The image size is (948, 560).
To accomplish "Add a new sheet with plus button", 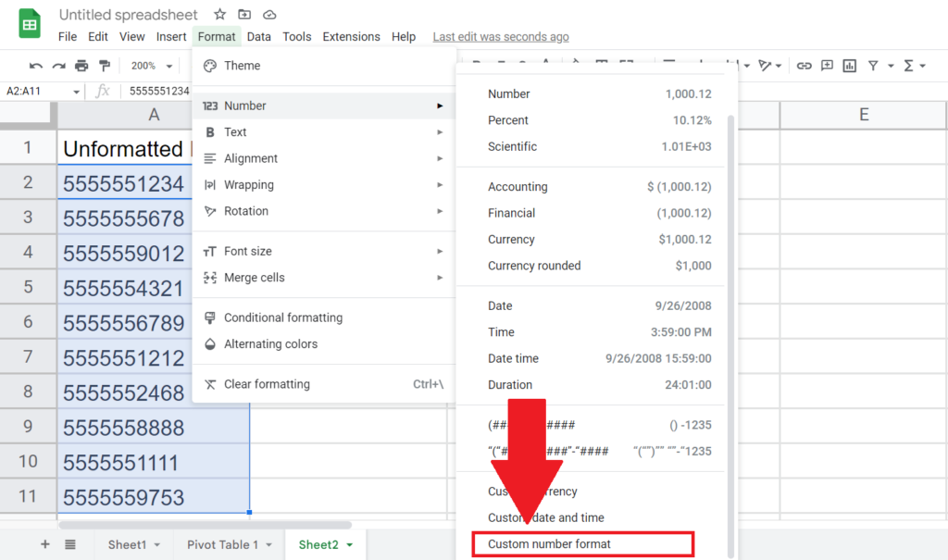I will [44, 544].
